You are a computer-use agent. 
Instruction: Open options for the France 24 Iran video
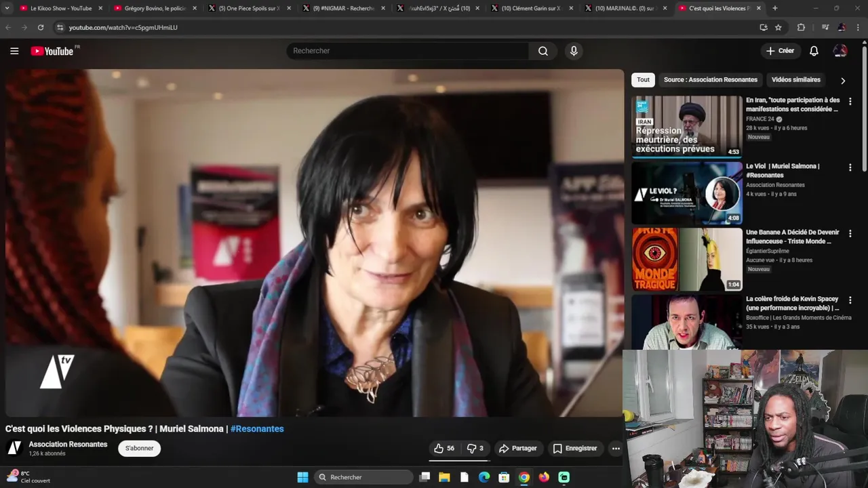tap(850, 101)
